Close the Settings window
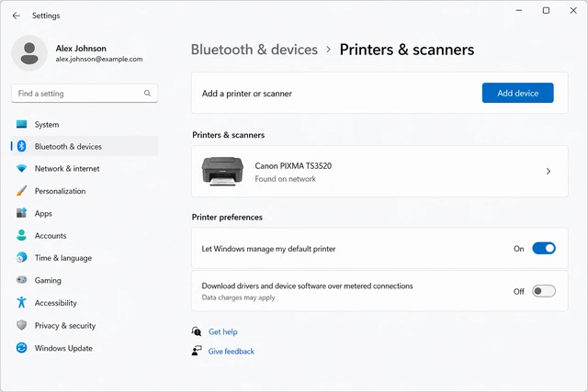 (573, 10)
